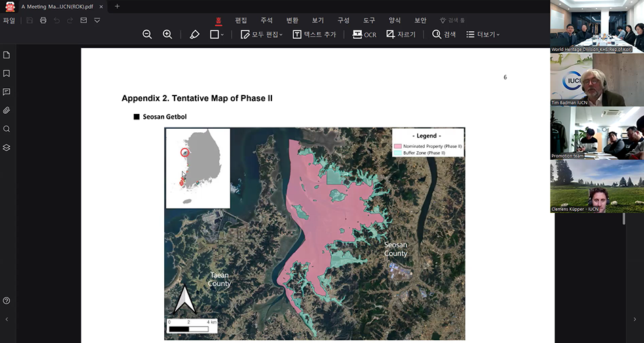Click the zoom out magnifier icon
This screenshot has height=343, width=644.
(x=147, y=35)
